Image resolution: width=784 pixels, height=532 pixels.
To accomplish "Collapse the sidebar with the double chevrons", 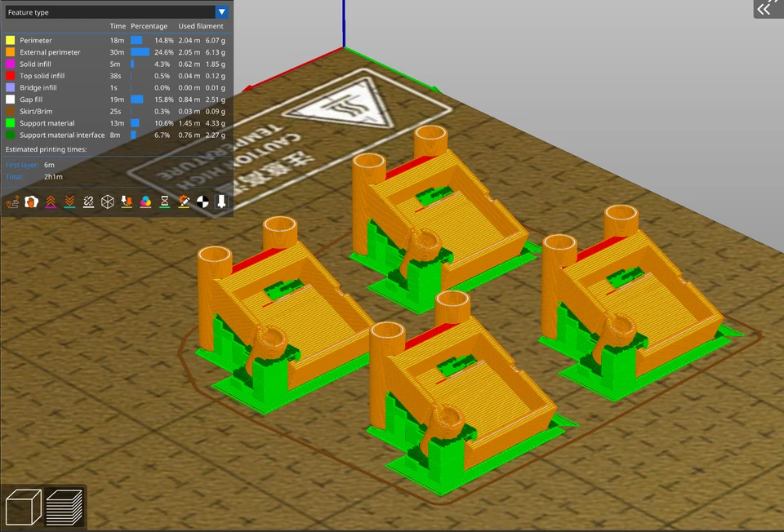I will pyautogui.click(x=766, y=9).
